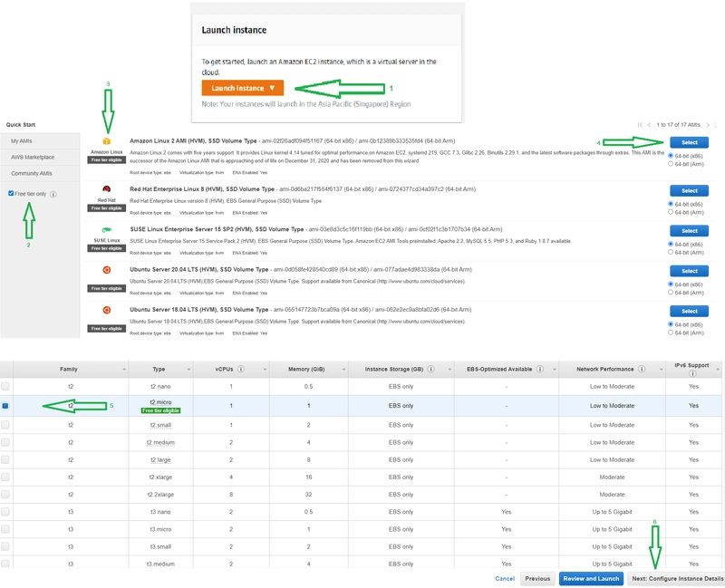Check the t3.micro instance row

tap(5, 529)
